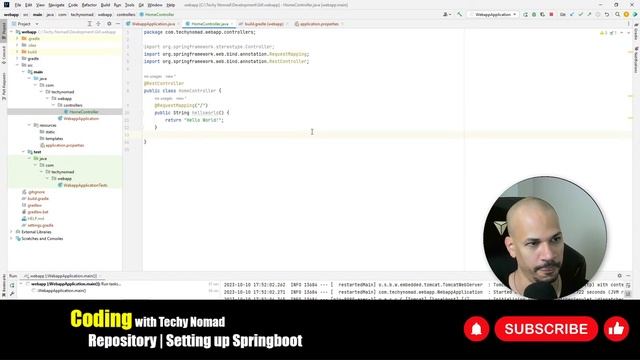Click expand all icon in Project panel
640x360 pixels.
coord(90,24)
